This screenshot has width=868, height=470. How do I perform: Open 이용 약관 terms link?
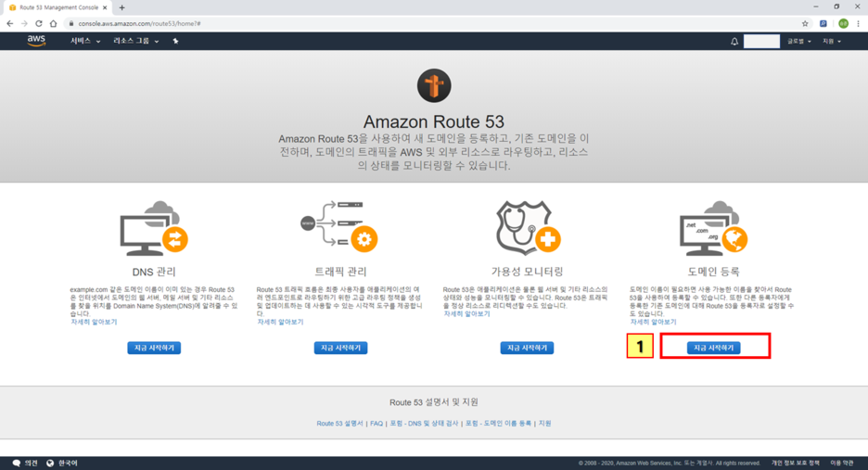841,463
